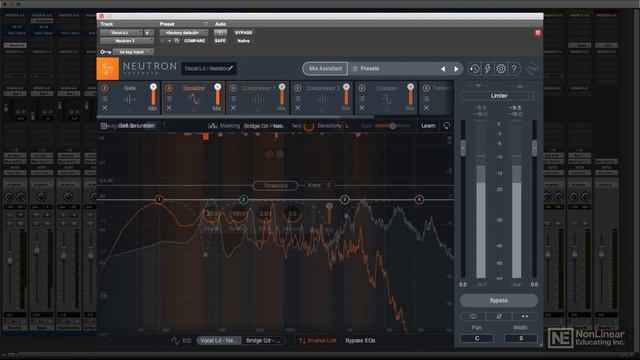
Task: Toggle power on the Transient module
Action: click(426, 88)
